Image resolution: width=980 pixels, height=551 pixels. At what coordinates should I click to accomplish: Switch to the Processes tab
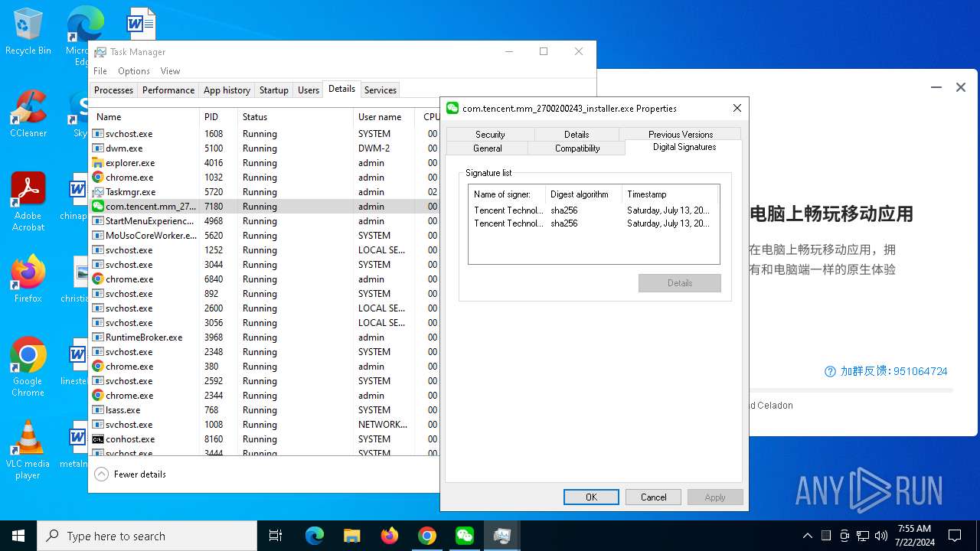[x=113, y=90]
